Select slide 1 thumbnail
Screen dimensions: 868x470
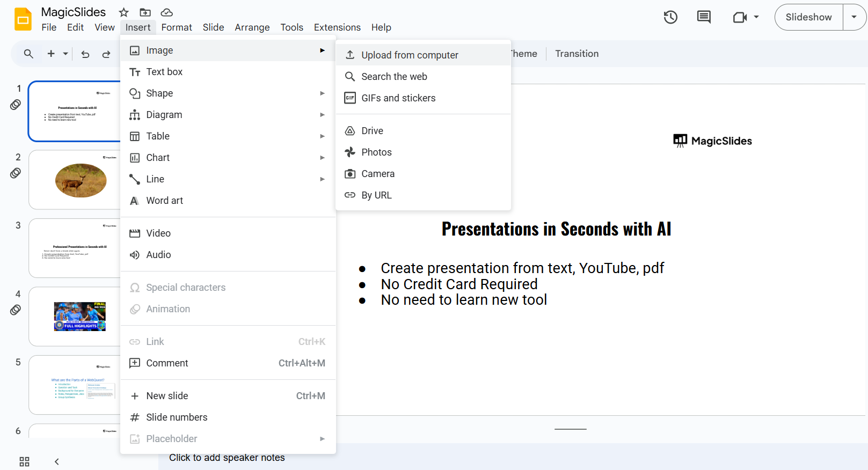pyautogui.click(x=75, y=111)
